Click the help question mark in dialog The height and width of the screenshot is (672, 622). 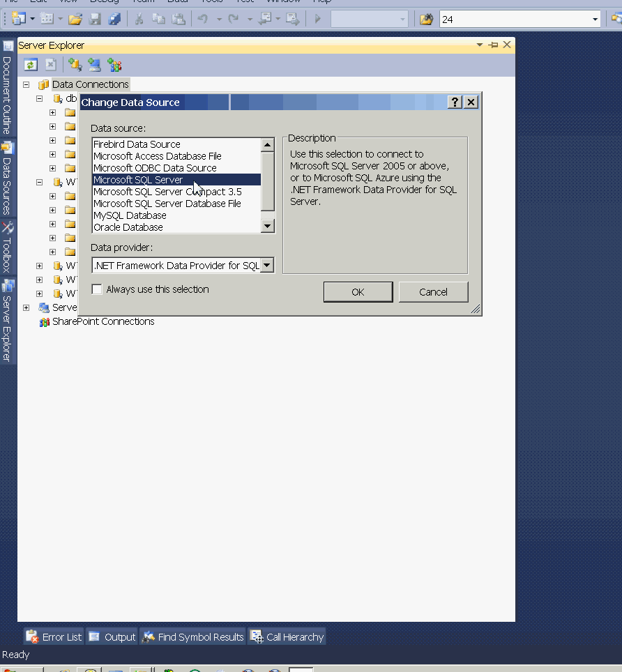455,102
